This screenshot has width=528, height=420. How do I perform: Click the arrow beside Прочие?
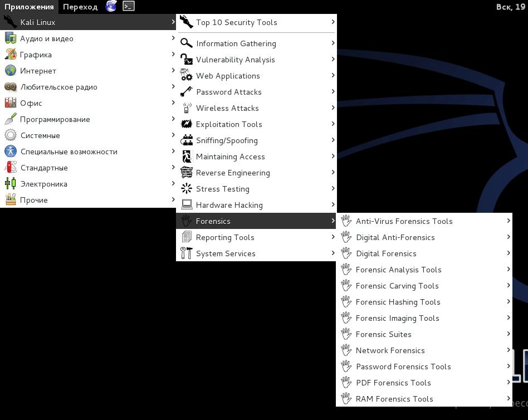pos(173,199)
